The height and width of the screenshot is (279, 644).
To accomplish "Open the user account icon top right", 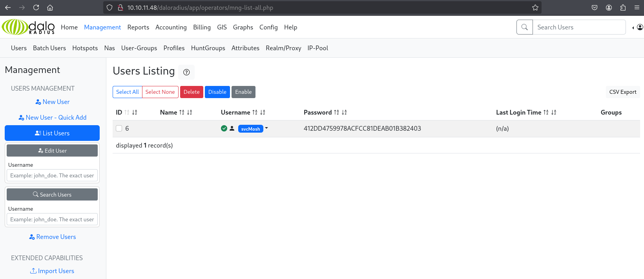I will [640, 27].
